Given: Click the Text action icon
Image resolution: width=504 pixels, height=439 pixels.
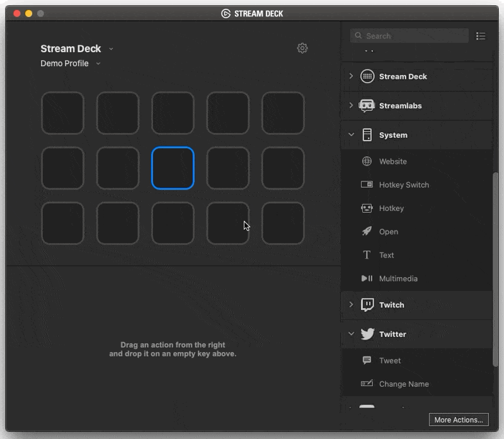Looking at the screenshot, I should click(x=367, y=255).
